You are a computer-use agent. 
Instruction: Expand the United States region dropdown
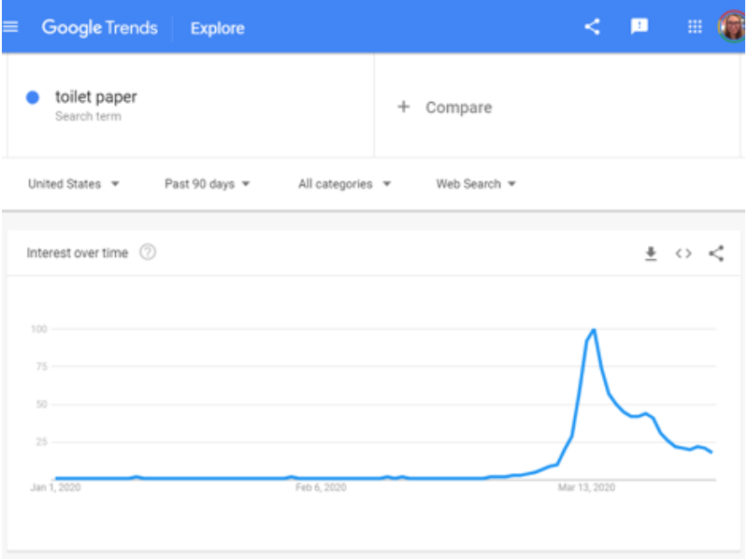pos(74,184)
